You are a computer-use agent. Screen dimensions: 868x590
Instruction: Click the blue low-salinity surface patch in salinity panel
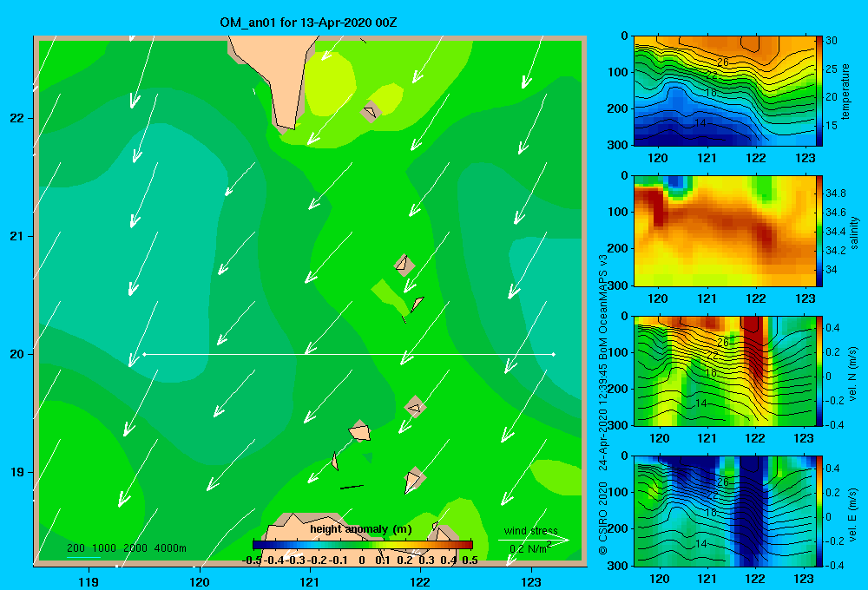[676, 182]
